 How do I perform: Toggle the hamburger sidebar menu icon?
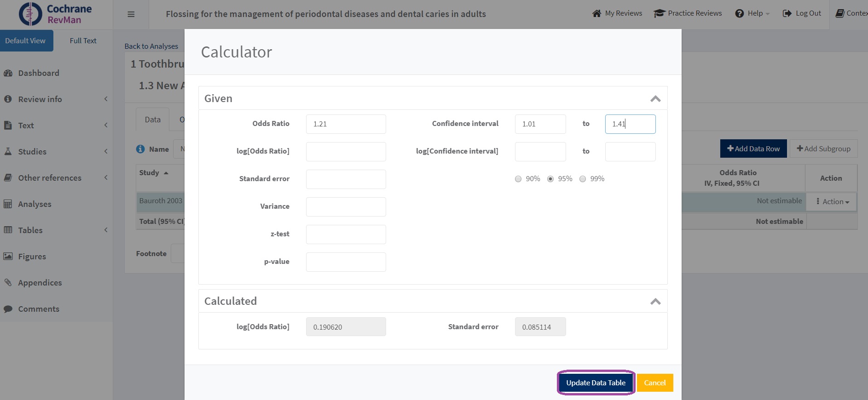(x=131, y=14)
